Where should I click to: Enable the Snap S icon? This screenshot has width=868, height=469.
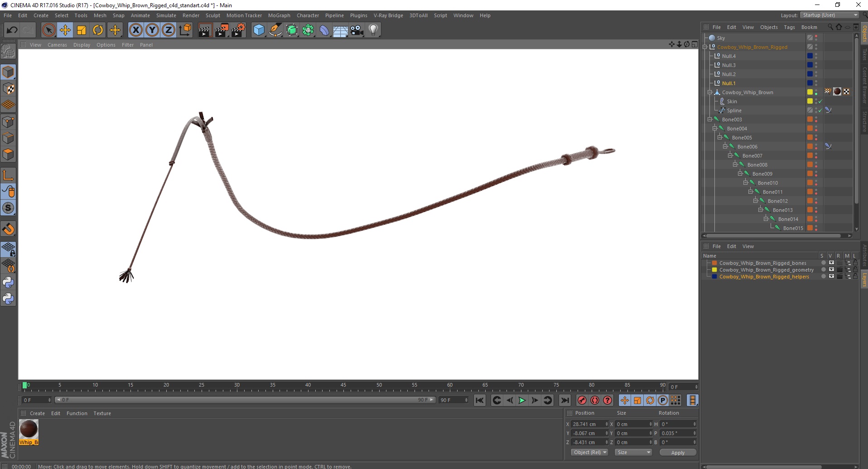[8, 208]
